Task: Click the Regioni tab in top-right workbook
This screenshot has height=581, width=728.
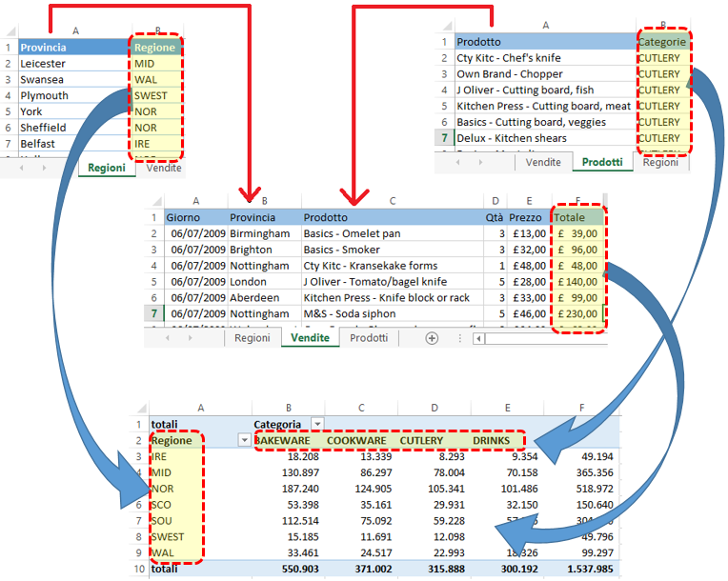Action: coord(660,163)
